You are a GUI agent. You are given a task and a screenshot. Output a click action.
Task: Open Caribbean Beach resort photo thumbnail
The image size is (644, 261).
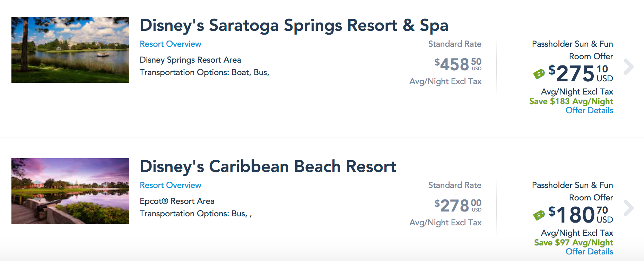[70, 191]
